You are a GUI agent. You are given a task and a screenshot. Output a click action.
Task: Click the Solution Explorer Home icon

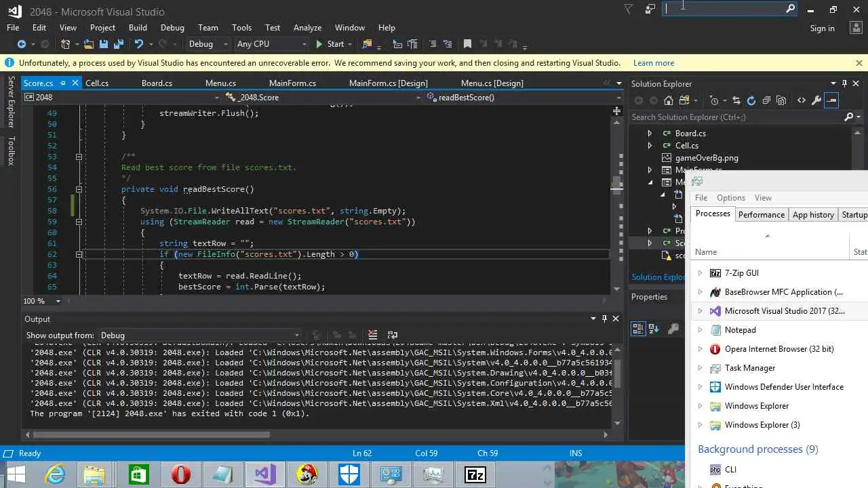coord(669,100)
